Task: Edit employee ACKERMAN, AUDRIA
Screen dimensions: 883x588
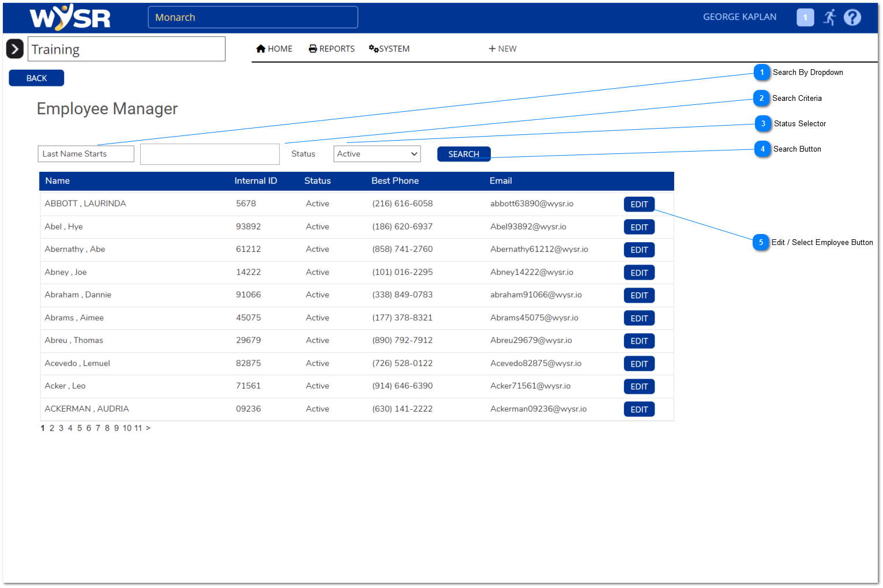Action: click(x=639, y=410)
